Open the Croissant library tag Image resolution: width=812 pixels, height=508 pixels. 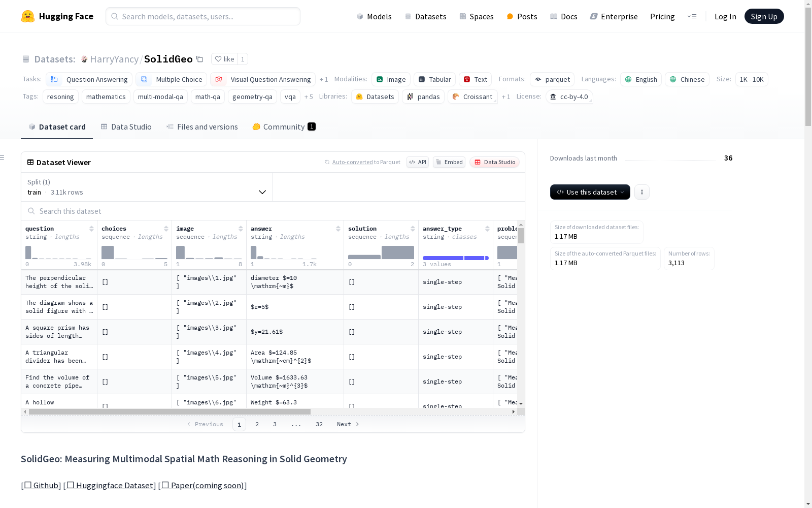[472, 97]
